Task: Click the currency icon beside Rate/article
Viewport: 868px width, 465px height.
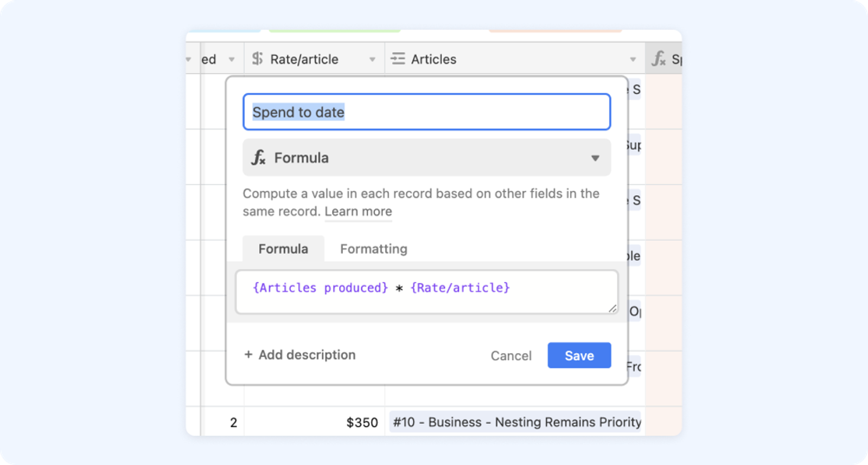Action: coord(257,59)
